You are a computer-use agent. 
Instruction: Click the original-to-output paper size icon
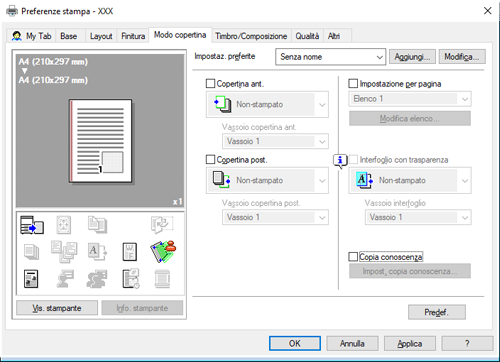point(32,225)
